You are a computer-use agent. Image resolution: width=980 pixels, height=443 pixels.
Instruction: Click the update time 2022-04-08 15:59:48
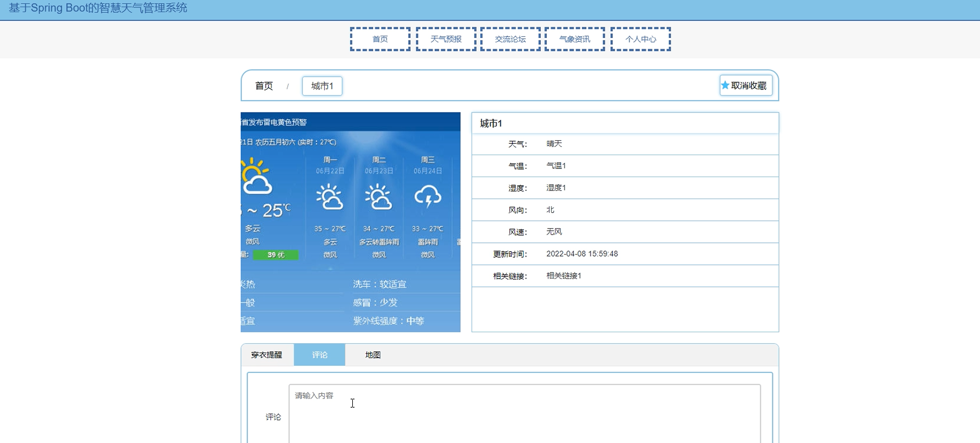pyautogui.click(x=582, y=254)
